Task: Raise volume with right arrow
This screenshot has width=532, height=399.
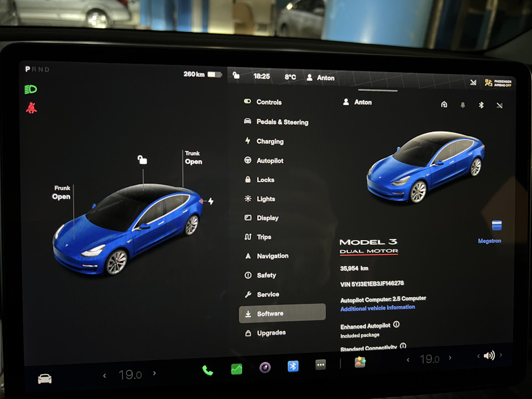Action: (x=501, y=355)
